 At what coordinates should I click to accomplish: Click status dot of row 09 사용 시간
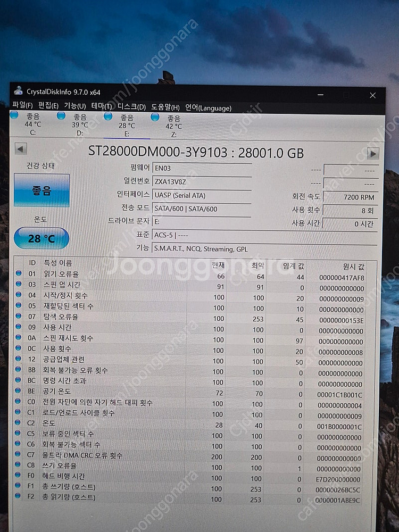coord(19,327)
